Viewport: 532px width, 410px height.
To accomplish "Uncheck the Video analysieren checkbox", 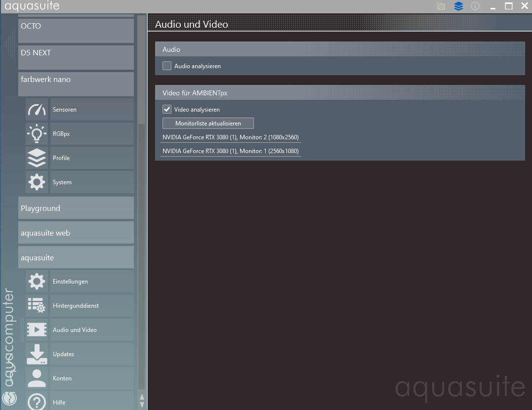I will click(x=167, y=109).
